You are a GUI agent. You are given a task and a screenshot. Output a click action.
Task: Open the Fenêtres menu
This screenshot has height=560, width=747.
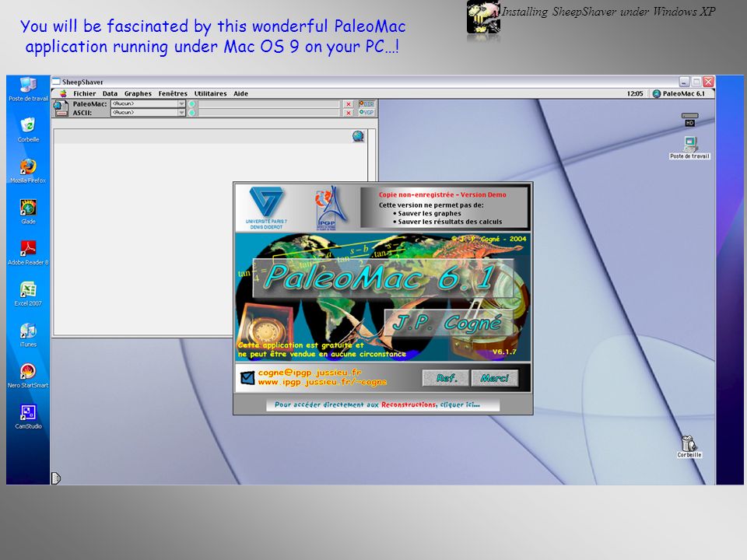(173, 93)
